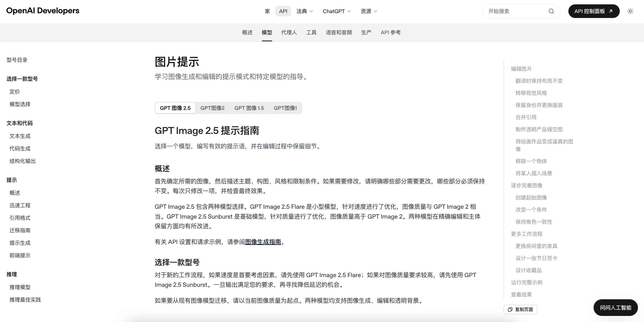Image resolution: width=644 pixels, height=322 pixels.
Task: Select the GPT 图像 1.5 model tab
Action: [x=249, y=108]
